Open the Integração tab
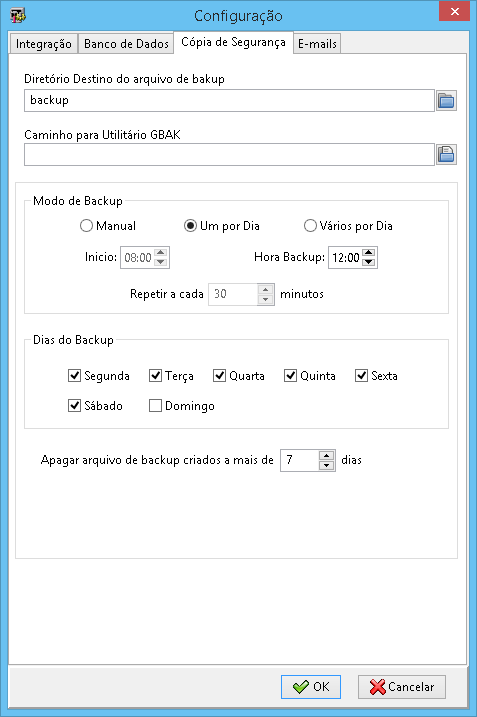Image resolution: width=477 pixels, height=717 pixels. coord(43,44)
